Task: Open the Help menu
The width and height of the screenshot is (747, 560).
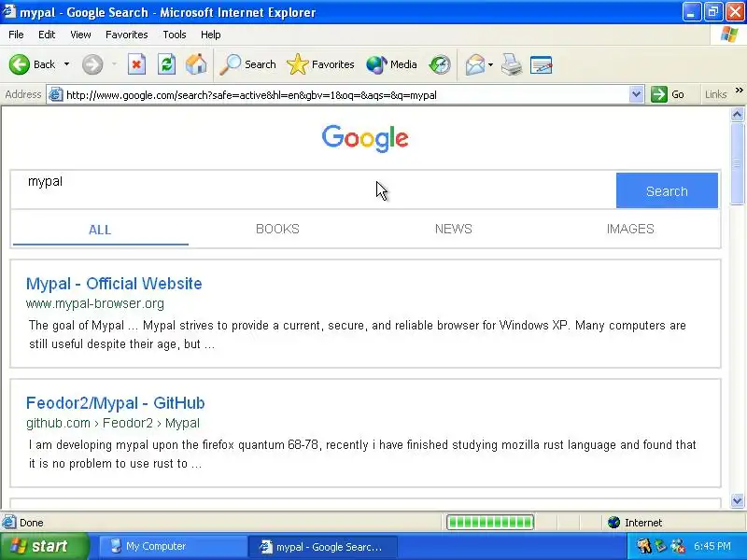Action: [211, 35]
